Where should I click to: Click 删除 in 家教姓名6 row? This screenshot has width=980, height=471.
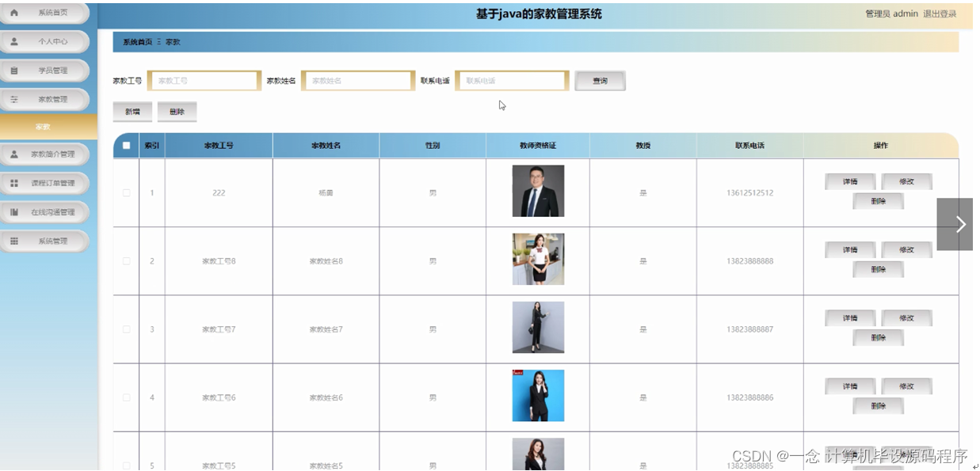pos(878,406)
